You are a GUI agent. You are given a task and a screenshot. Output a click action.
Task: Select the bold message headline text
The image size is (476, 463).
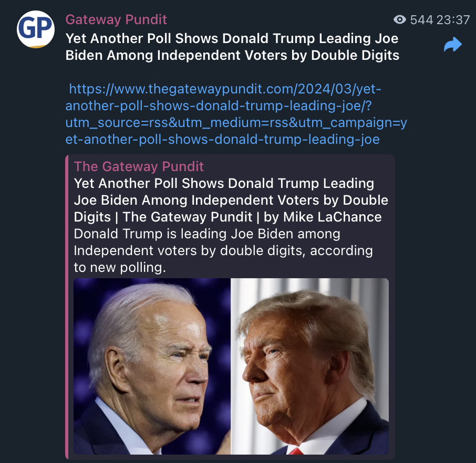click(x=232, y=47)
